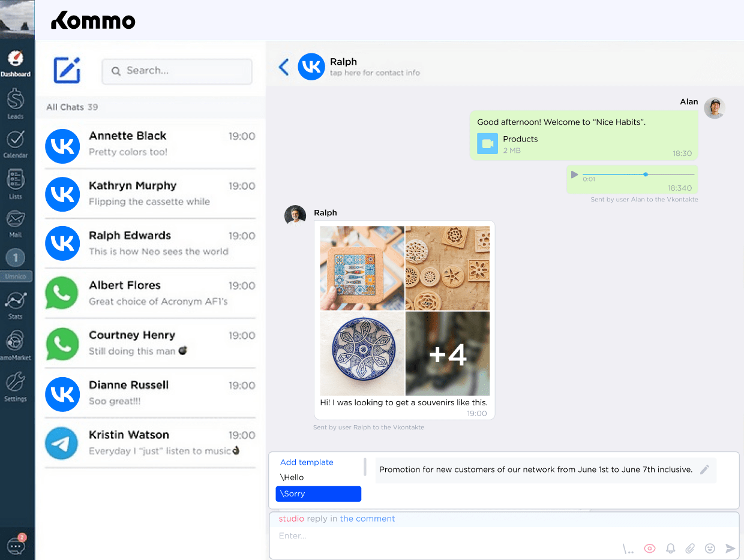This screenshot has height=560, width=744.
Task: Open the emoji picker
Action: pyautogui.click(x=710, y=548)
